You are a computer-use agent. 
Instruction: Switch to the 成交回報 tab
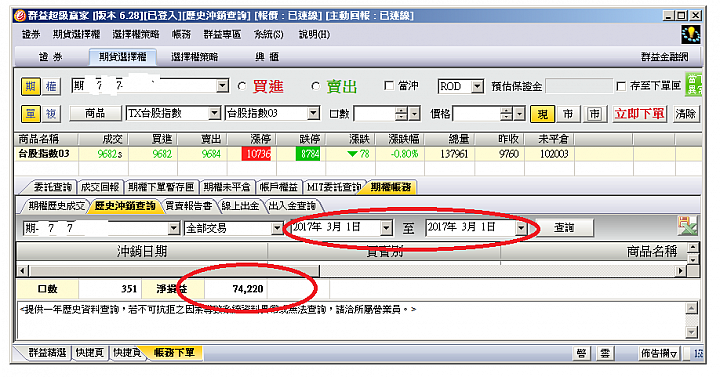(100, 187)
